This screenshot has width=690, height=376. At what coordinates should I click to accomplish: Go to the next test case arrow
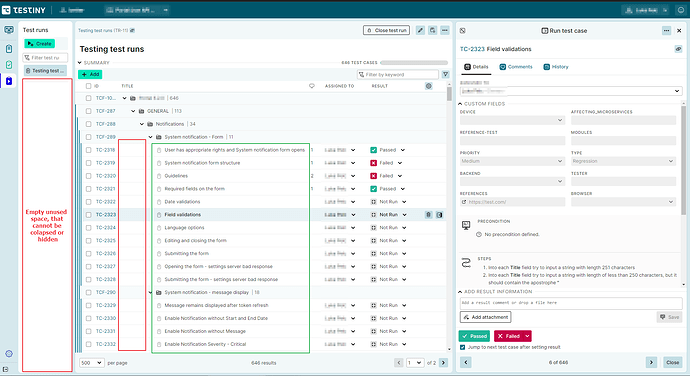tap(651, 362)
